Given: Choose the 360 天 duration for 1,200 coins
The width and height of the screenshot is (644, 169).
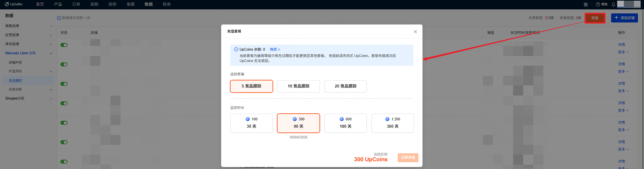Looking at the screenshot, I should coord(392,123).
